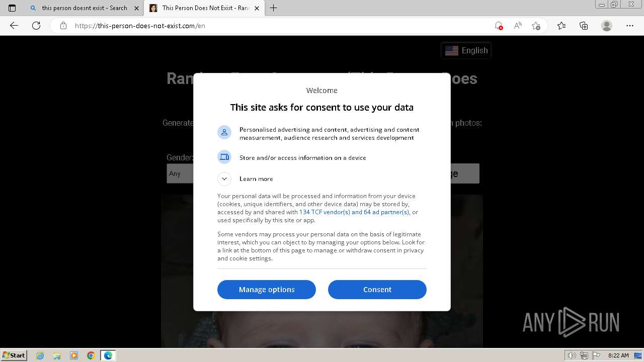Click the 'This site asks for consent' heading
The image size is (644, 362).
coord(322,107)
